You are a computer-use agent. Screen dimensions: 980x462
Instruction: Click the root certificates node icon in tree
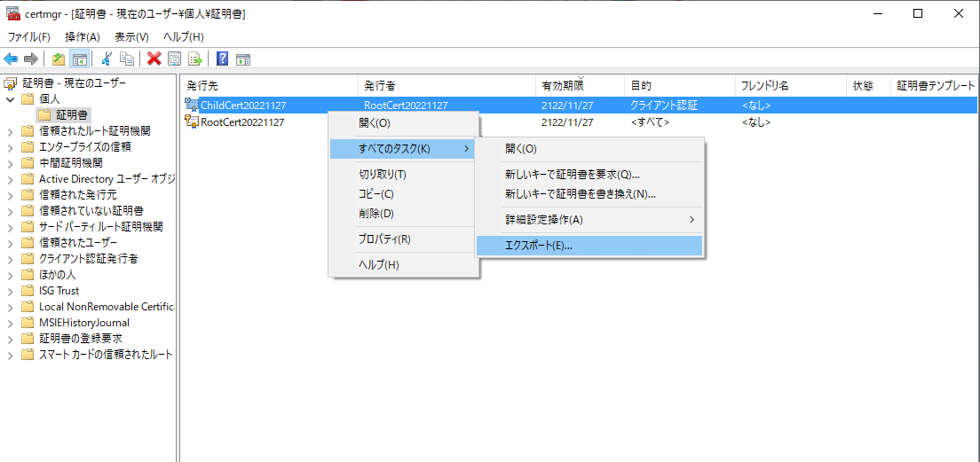click(10, 83)
